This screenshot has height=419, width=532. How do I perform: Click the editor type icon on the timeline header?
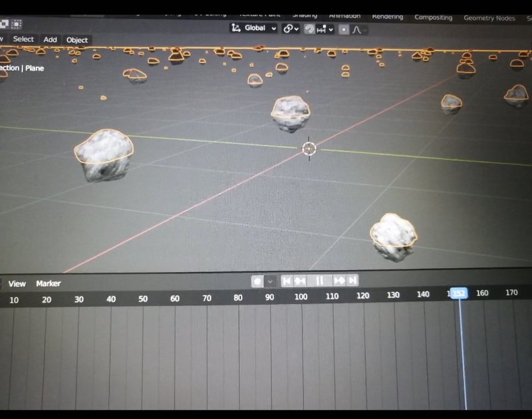click(x=3, y=283)
